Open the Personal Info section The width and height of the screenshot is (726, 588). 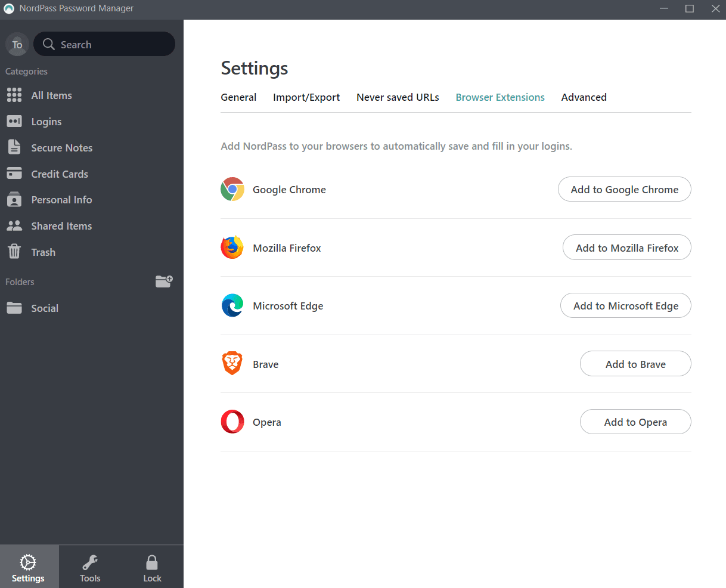(61, 200)
